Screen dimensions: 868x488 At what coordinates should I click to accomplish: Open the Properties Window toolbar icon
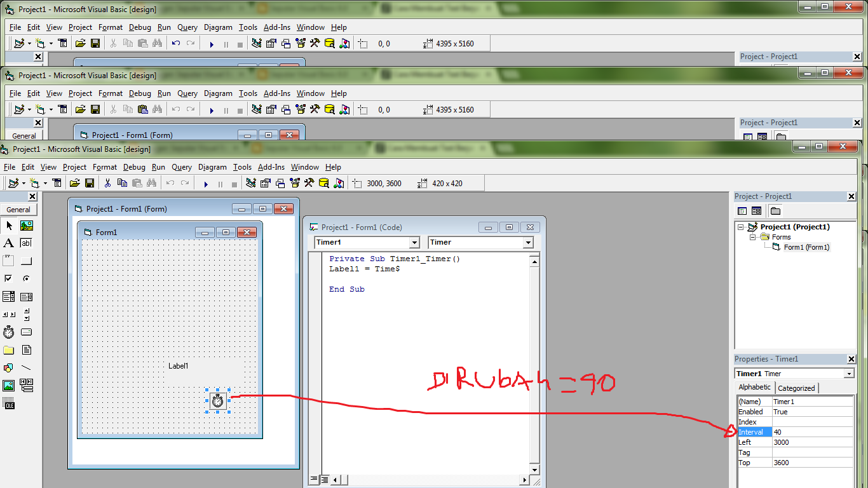pyautogui.click(x=265, y=183)
